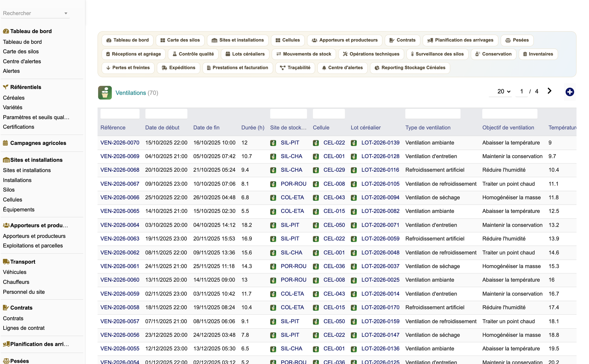
Task: Change rows per page dropdown showing 20
Action: pos(504,91)
